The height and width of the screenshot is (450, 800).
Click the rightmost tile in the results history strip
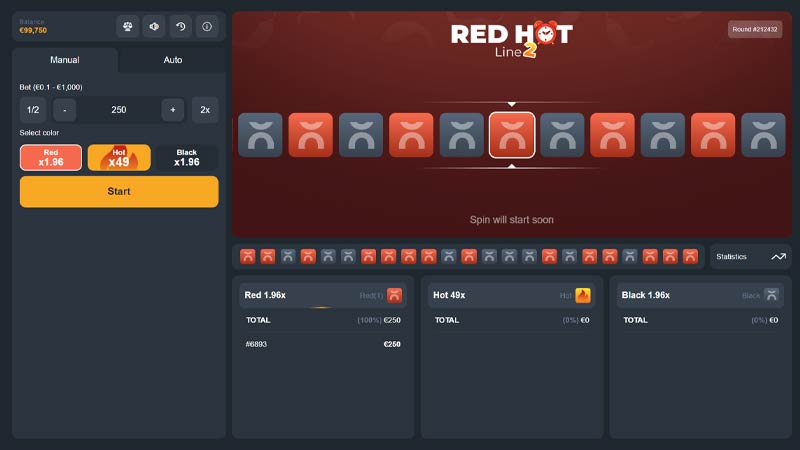pyautogui.click(x=690, y=256)
